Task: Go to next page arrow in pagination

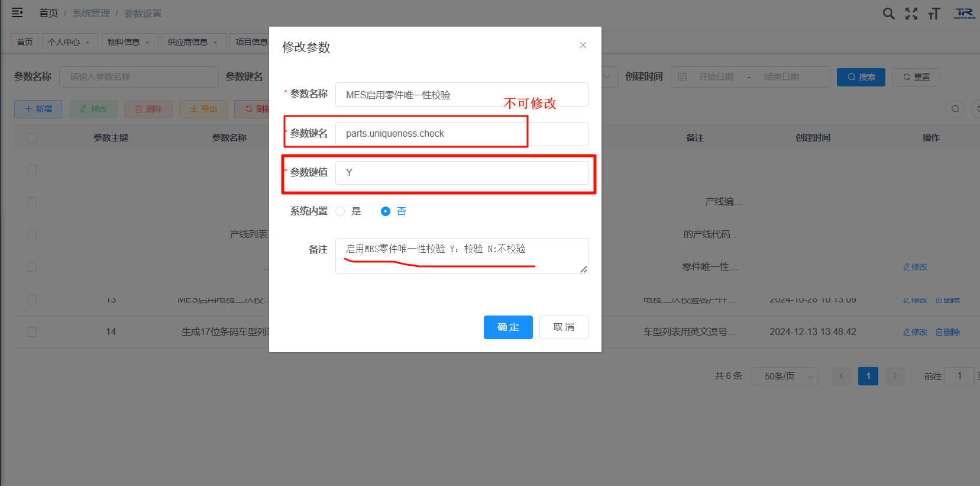Action: (895, 376)
